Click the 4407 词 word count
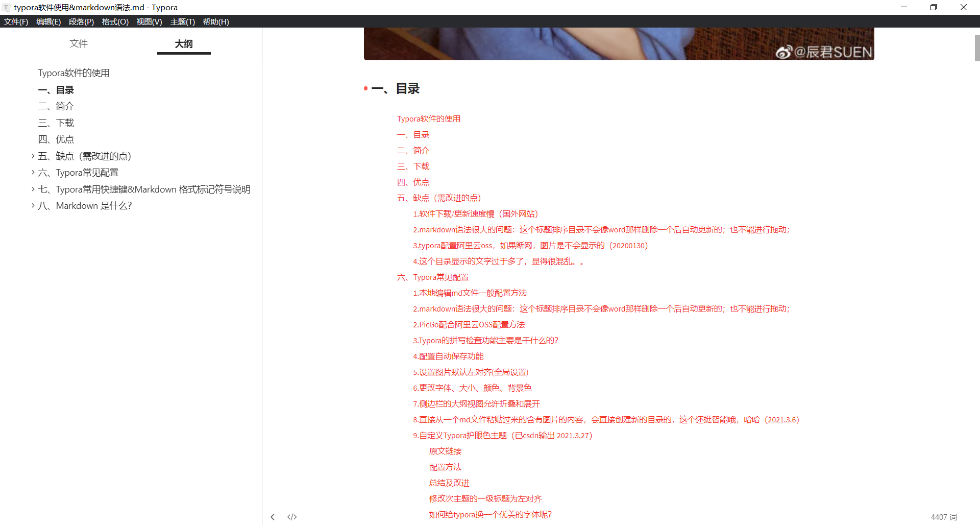This screenshot has height=525, width=980. coord(944,517)
